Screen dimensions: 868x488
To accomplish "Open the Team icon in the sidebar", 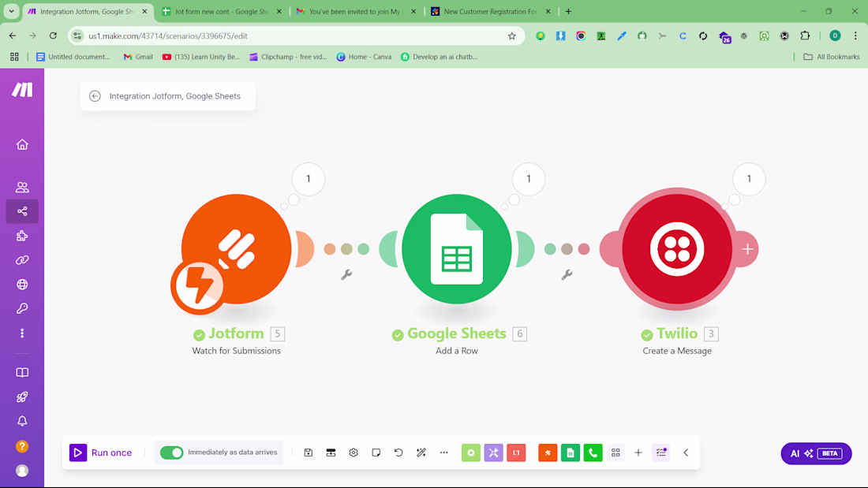I will click(x=22, y=187).
